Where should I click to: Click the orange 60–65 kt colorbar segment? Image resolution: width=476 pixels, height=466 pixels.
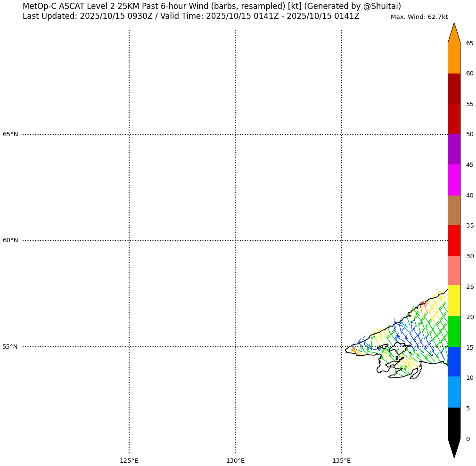[x=454, y=58]
